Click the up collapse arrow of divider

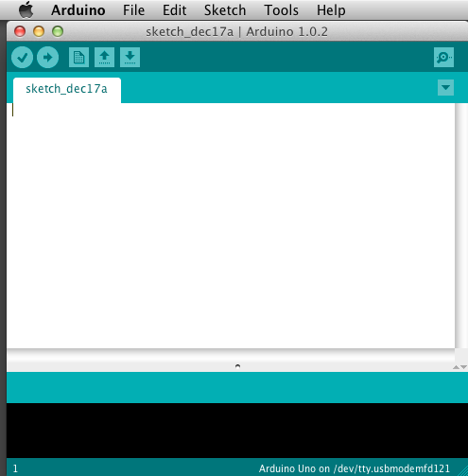pos(456,367)
